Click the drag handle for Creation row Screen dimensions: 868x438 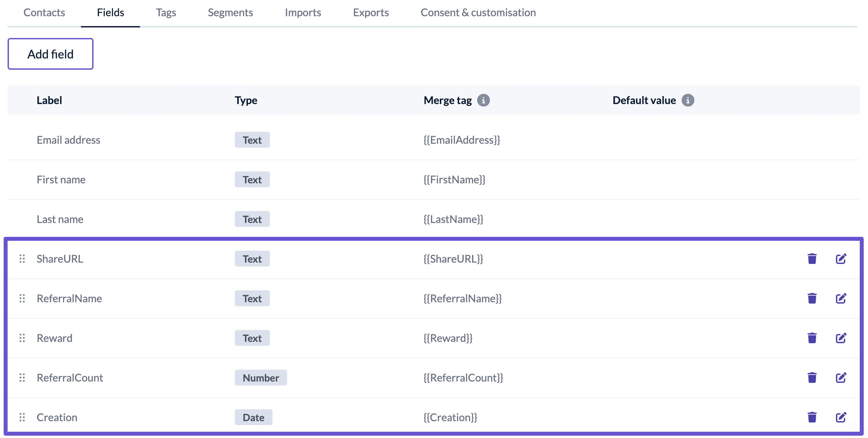22,418
